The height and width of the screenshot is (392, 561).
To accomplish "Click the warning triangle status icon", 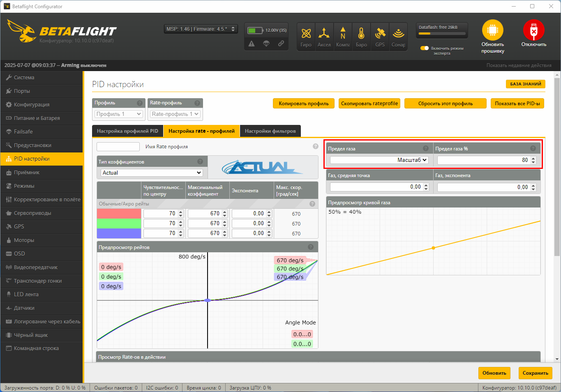I will [252, 44].
